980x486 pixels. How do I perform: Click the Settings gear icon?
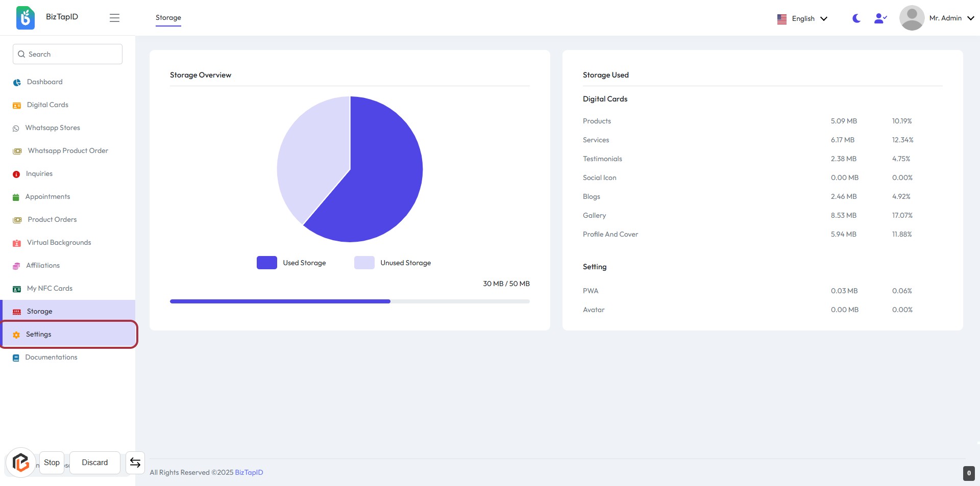[x=16, y=335]
